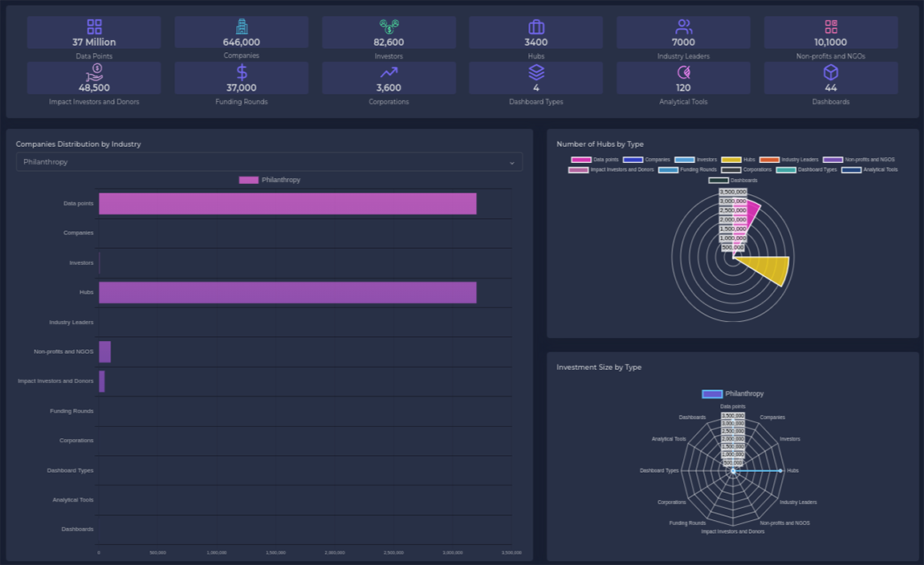Image resolution: width=924 pixels, height=565 pixels.
Task: Click the Dashboard Types layers icon
Action: pyautogui.click(x=536, y=72)
